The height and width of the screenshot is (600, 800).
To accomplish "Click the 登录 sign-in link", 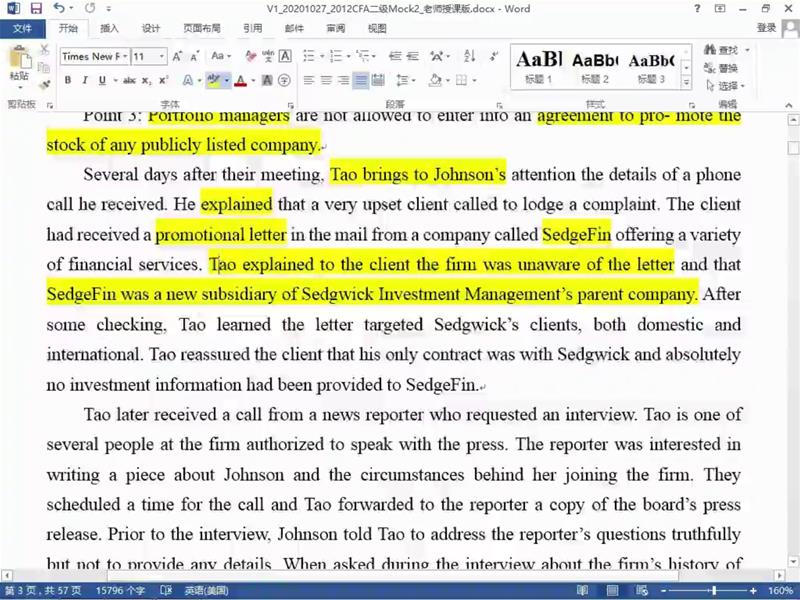I will coord(766,28).
